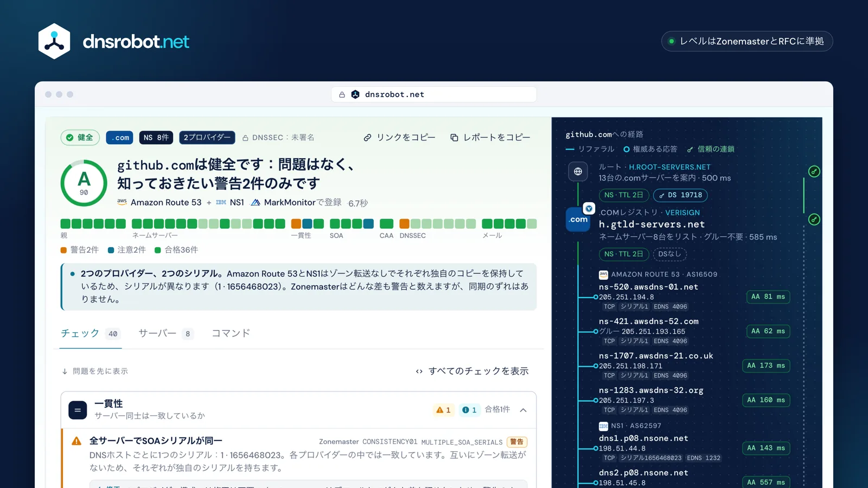Switch to the チェック tab
Screen dimensions: 868x488
coord(91,333)
